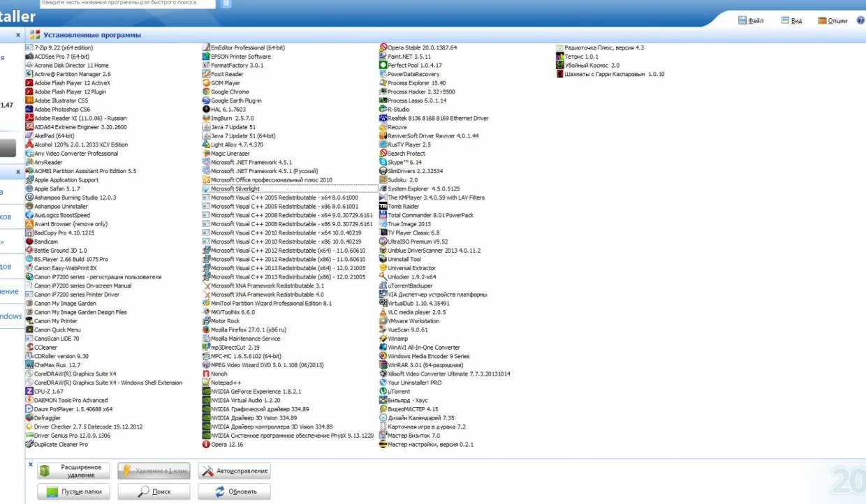Select Canon Quick Menu entry
This screenshot has height=504, width=866.
pyautogui.click(x=53, y=329)
